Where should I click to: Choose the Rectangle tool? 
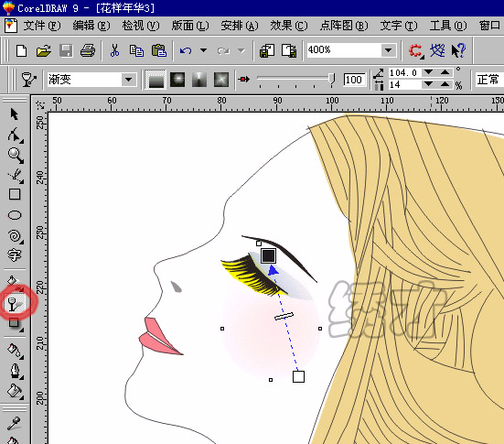click(x=15, y=194)
